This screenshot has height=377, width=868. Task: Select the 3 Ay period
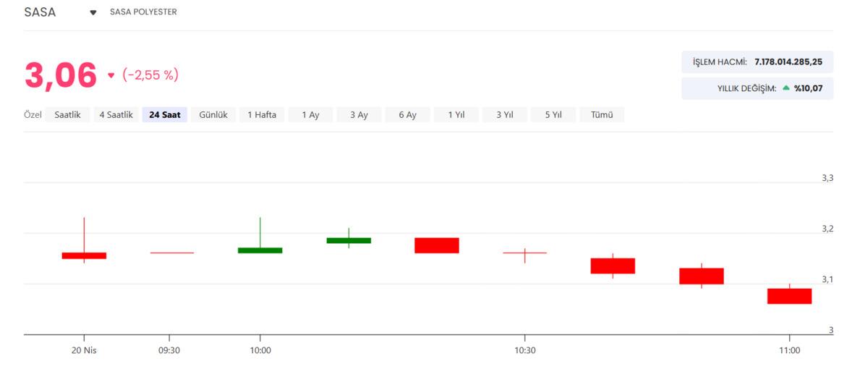(359, 114)
